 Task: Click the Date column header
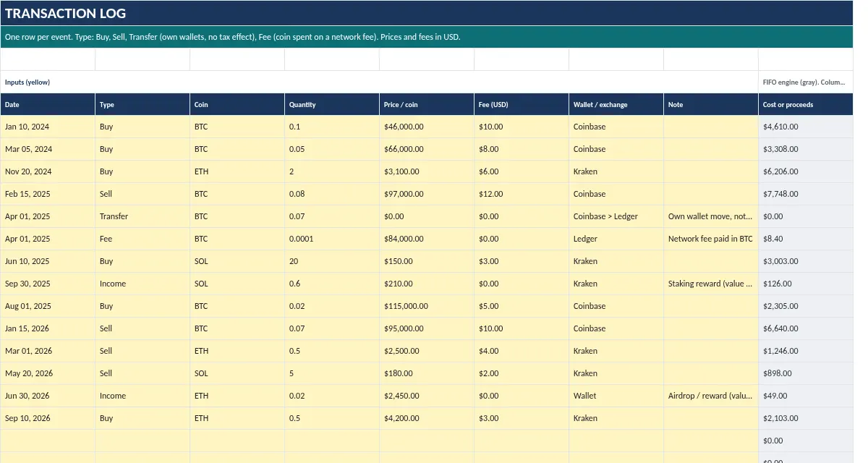pyautogui.click(x=48, y=104)
